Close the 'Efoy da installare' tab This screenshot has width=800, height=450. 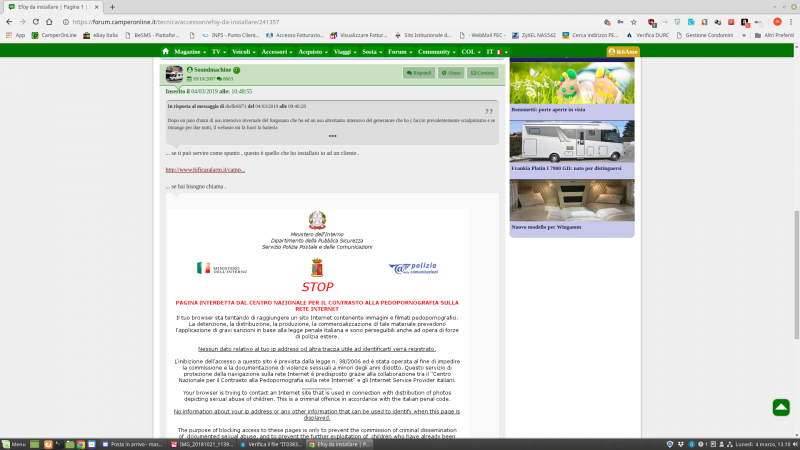point(96,7)
